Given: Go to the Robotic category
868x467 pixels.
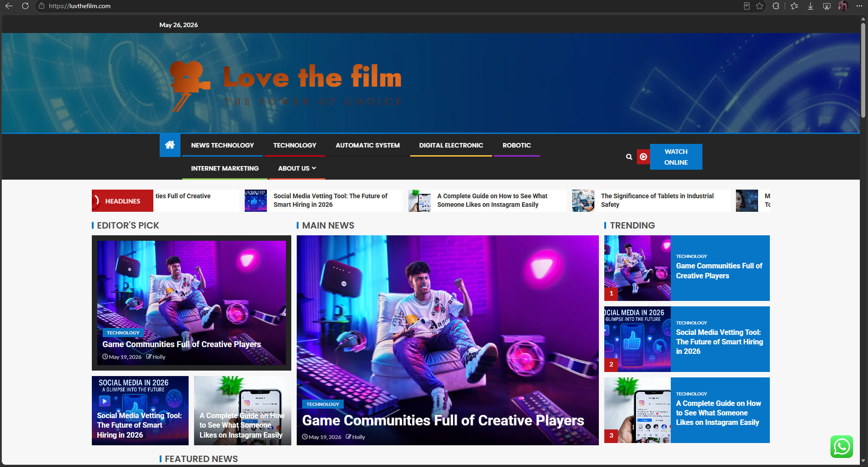Looking at the screenshot, I should click(517, 145).
